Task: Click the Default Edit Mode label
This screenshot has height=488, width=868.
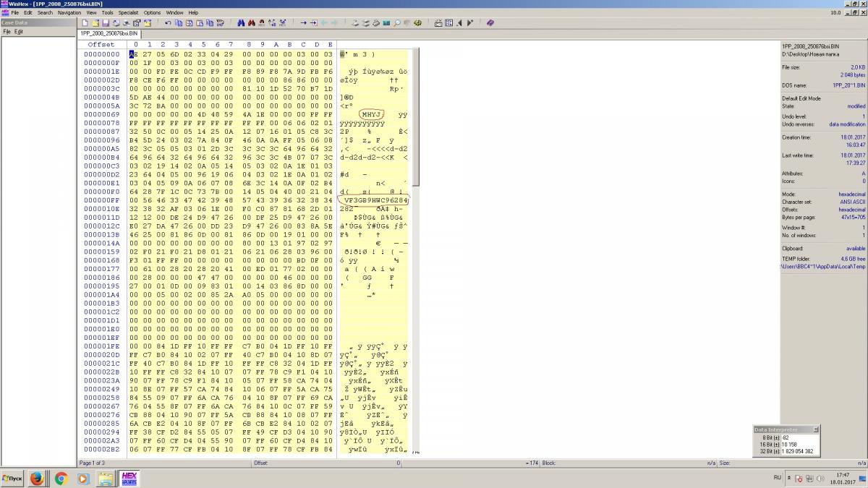Action: pyautogui.click(x=801, y=98)
